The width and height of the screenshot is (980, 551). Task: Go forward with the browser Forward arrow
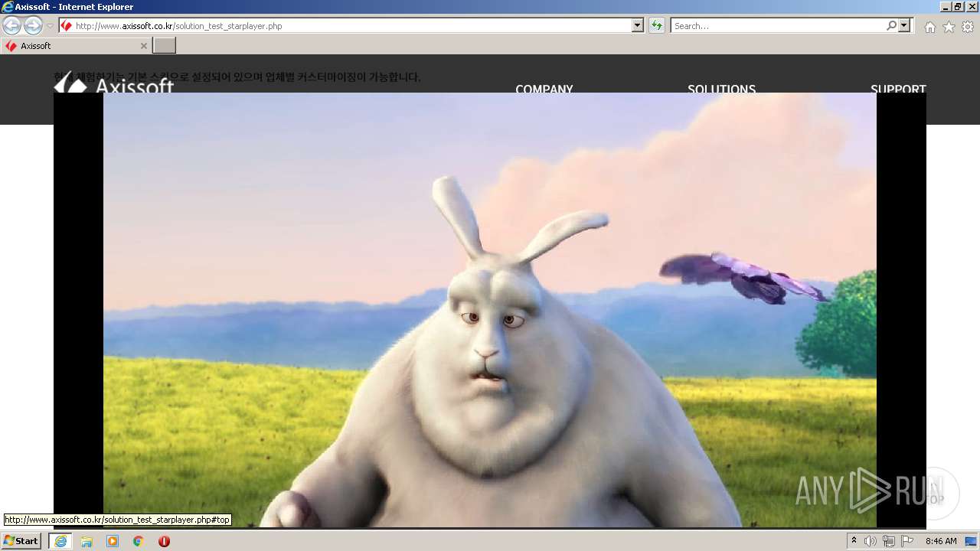(33, 25)
